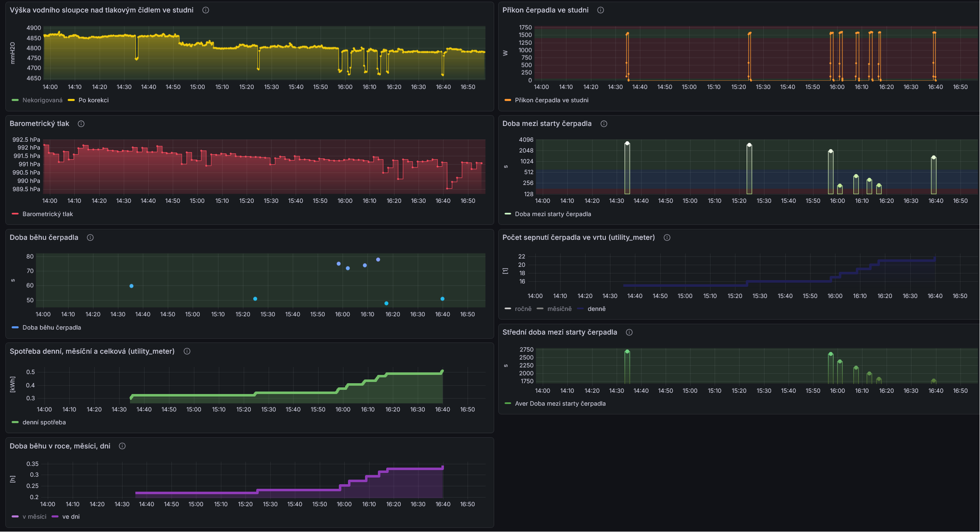Click info icon next to Barometrický tlak title

click(x=81, y=124)
